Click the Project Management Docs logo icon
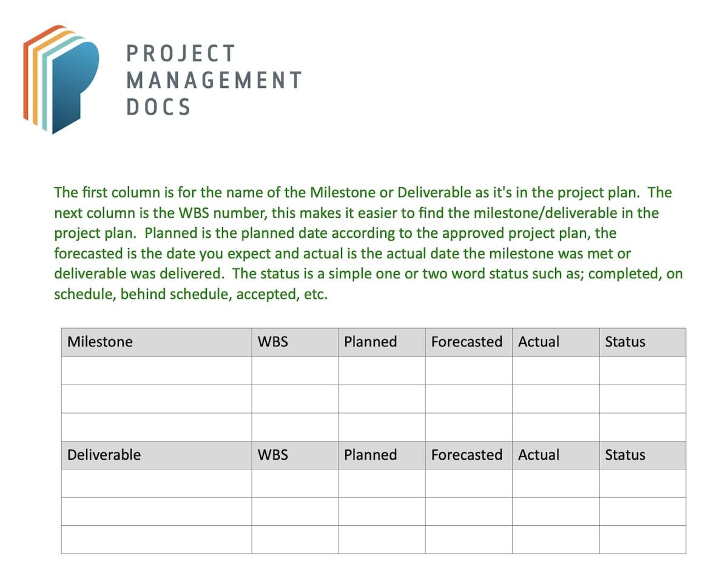Image resolution: width=728 pixels, height=581 pixels. (61, 79)
